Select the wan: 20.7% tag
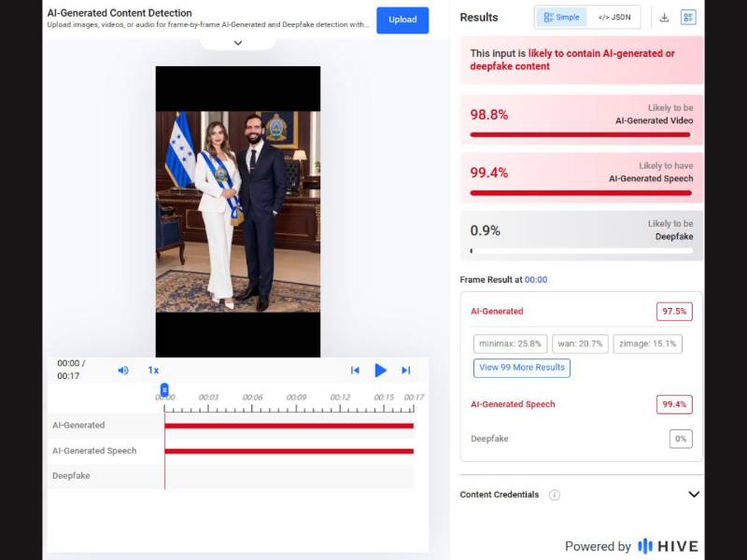The width and height of the screenshot is (747, 560). tap(580, 343)
